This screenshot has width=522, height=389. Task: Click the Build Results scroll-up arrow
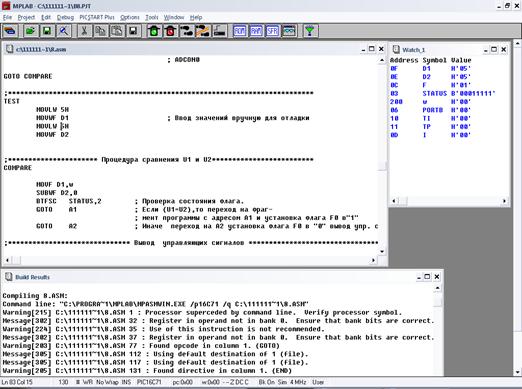point(437,288)
